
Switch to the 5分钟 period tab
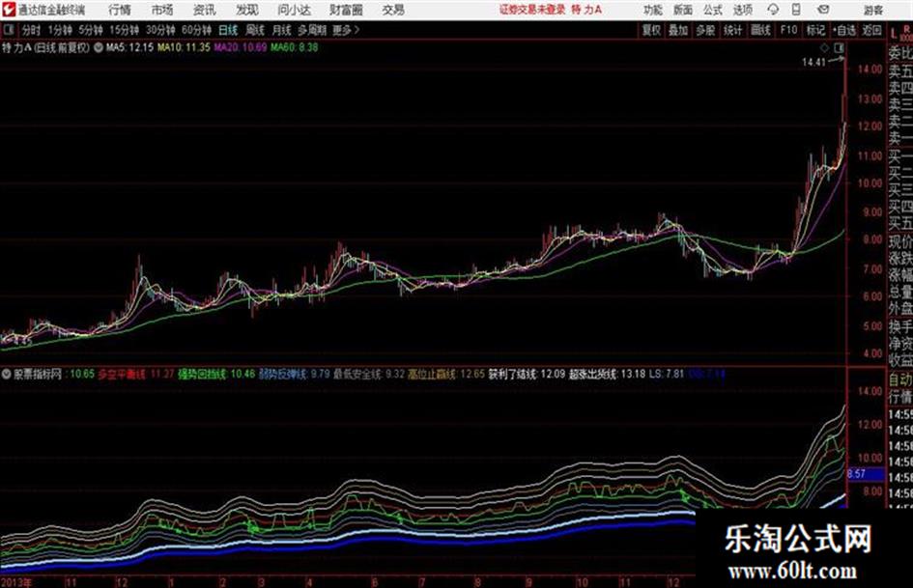coord(91,30)
